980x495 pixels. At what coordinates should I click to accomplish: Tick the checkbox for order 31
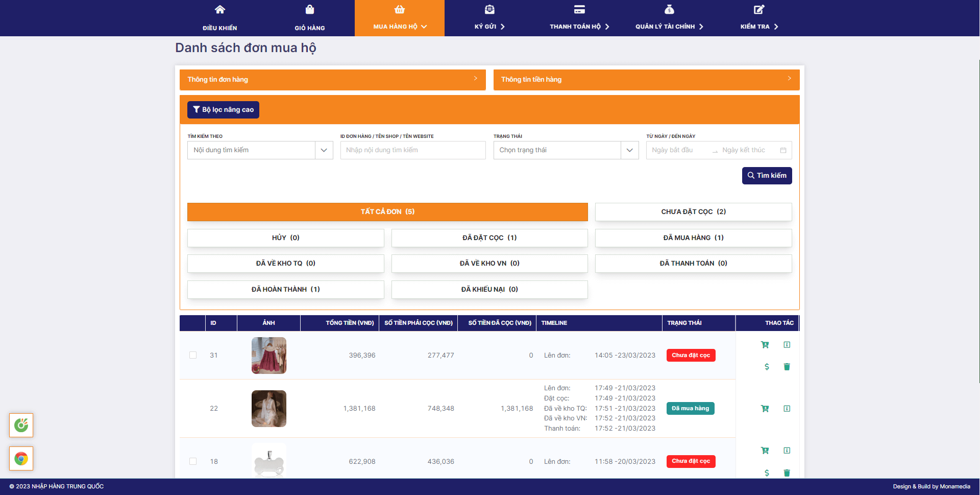point(193,355)
